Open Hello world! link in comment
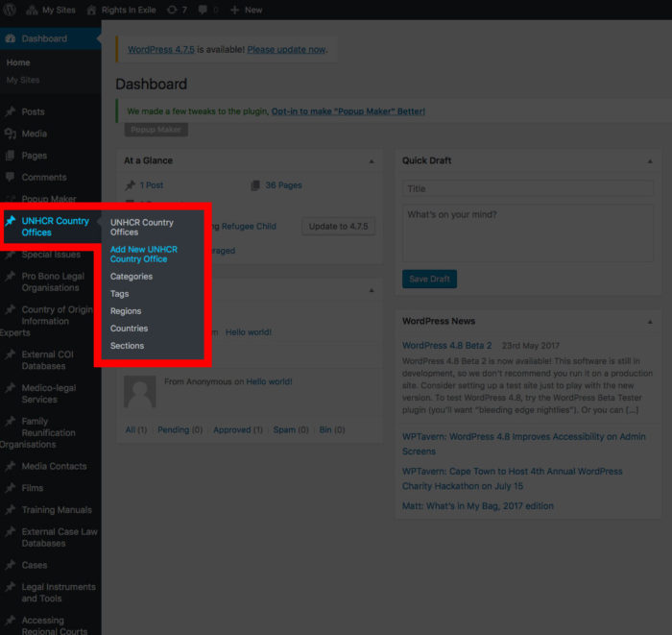 [x=269, y=381]
